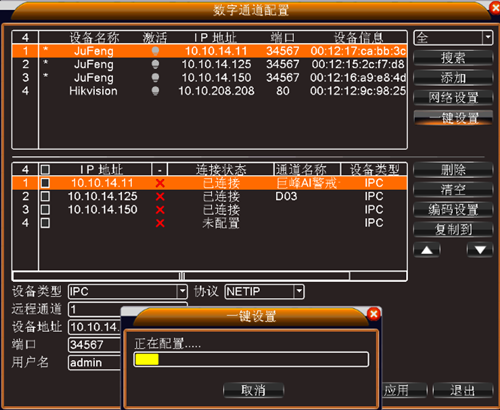
Task: Open the 全 filter dropdown at top right
Action: tap(488, 37)
